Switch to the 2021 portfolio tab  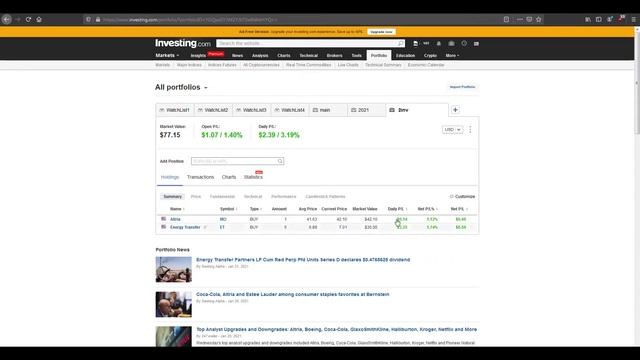(x=367, y=110)
